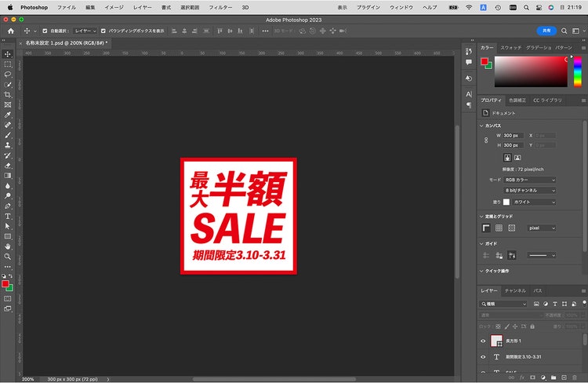Open the guide line style dropdown
Viewport: 588px width, 383px height.
pos(542,255)
